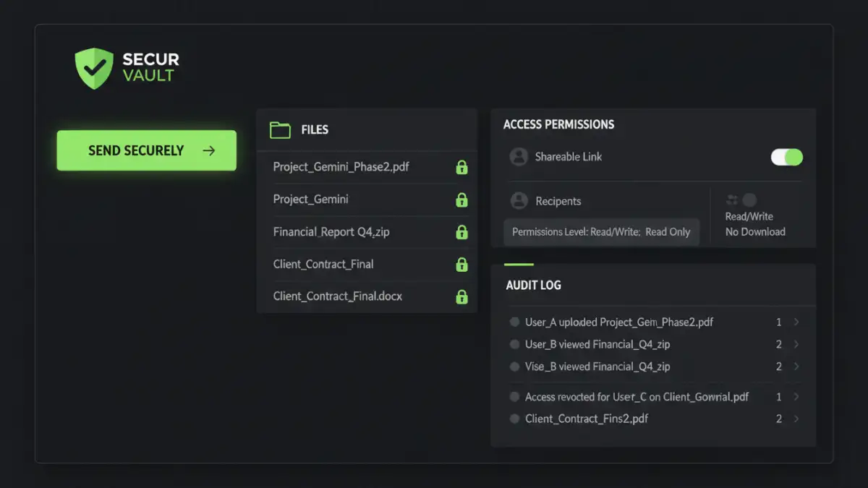Switch to the Access Permissions section
The image size is (868, 488).
558,124
